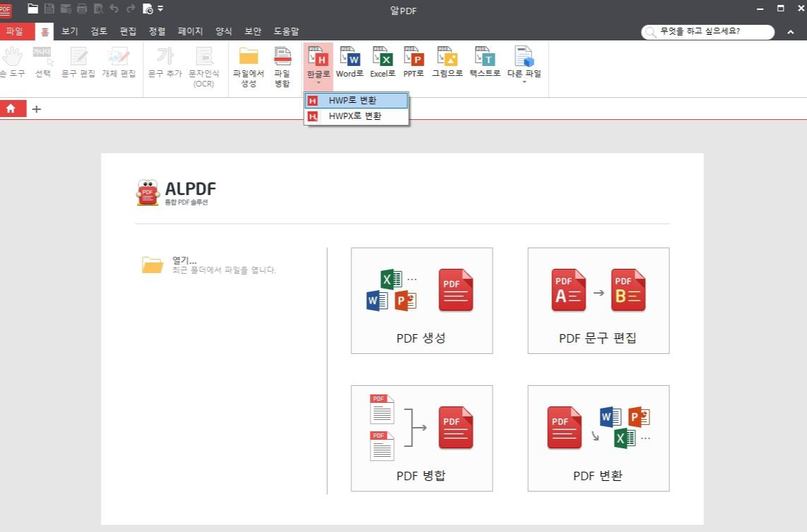Add a new tab with plus button
This screenshot has height=532, width=807.
pyautogui.click(x=36, y=109)
